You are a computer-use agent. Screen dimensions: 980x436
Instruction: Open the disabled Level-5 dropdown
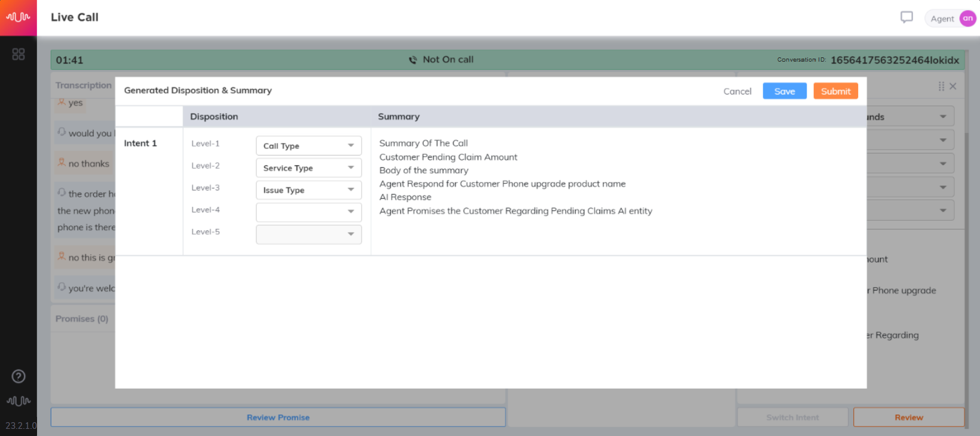tap(309, 234)
